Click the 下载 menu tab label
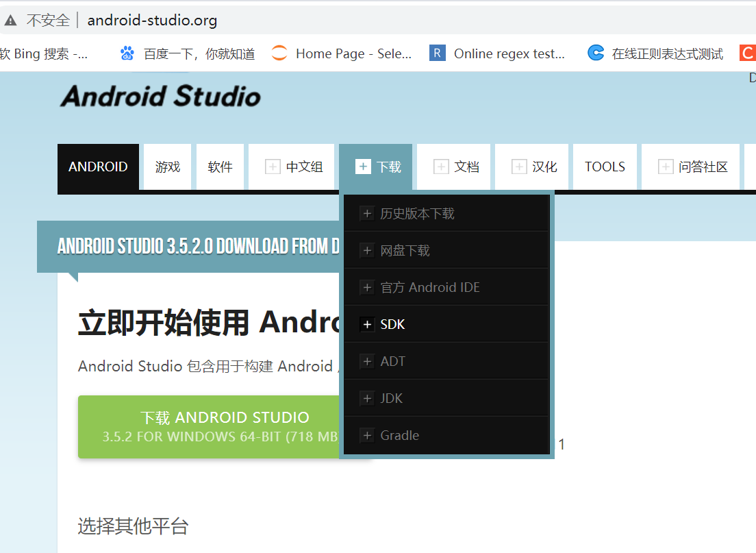 pyautogui.click(x=388, y=167)
